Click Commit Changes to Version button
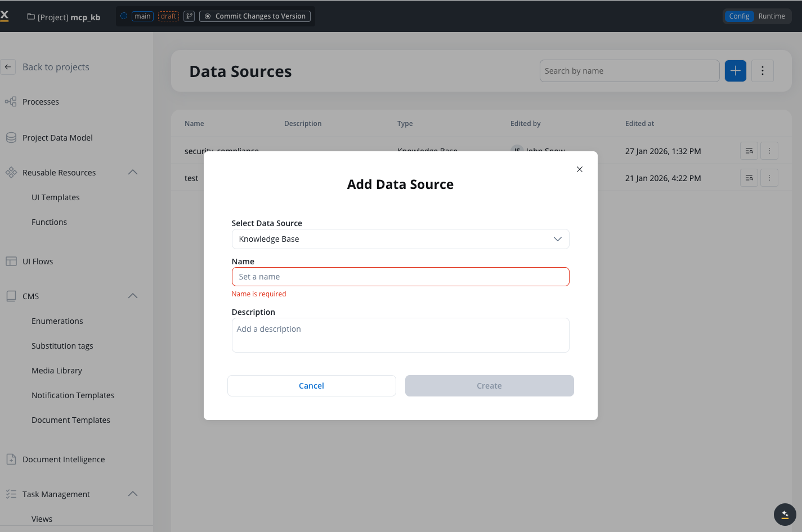The height and width of the screenshot is (532, 802). point(255,16)
